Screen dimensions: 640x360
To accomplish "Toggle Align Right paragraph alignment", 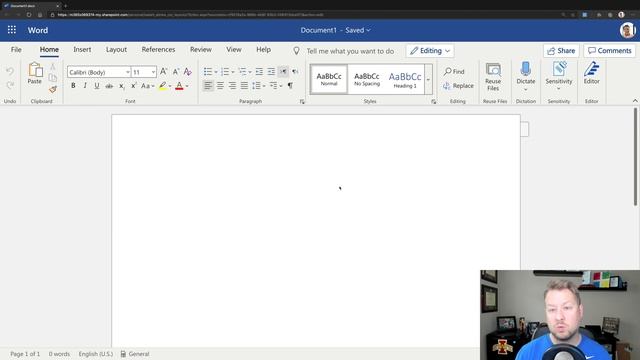I will tap(232, 86).
